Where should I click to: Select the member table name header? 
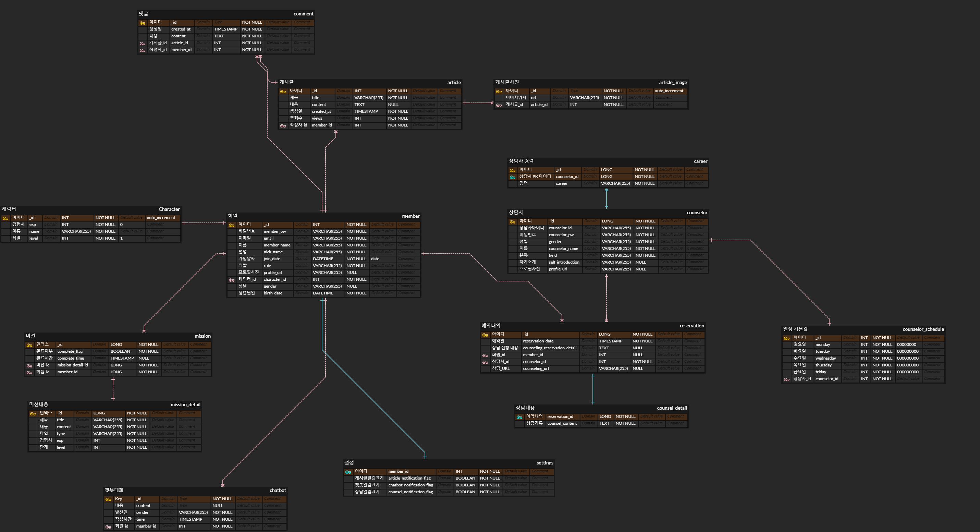411,216
